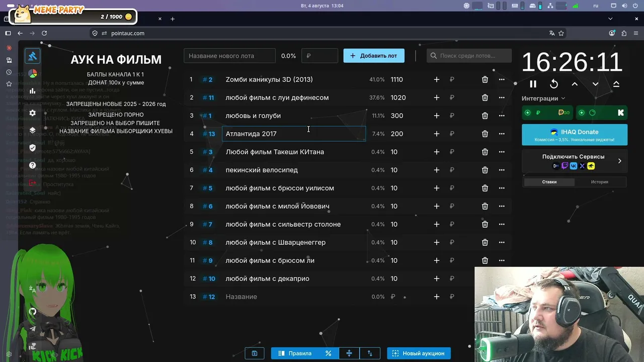
Task: Add amount to луи дефинесом lot
Action: [x=437, y=98]
